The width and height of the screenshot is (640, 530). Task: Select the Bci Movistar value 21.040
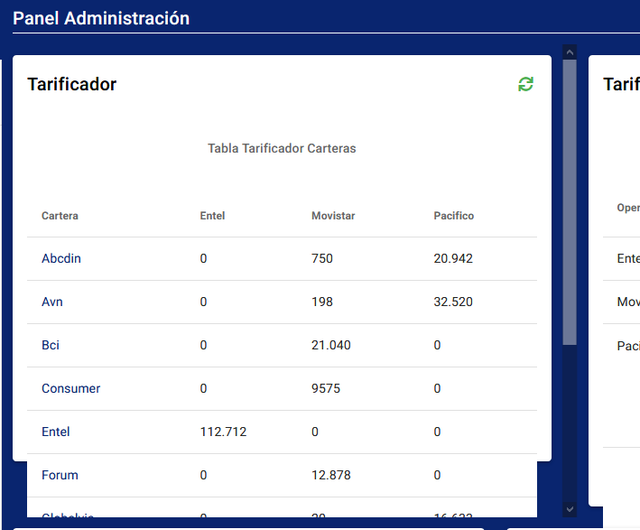tap(331, 345)
